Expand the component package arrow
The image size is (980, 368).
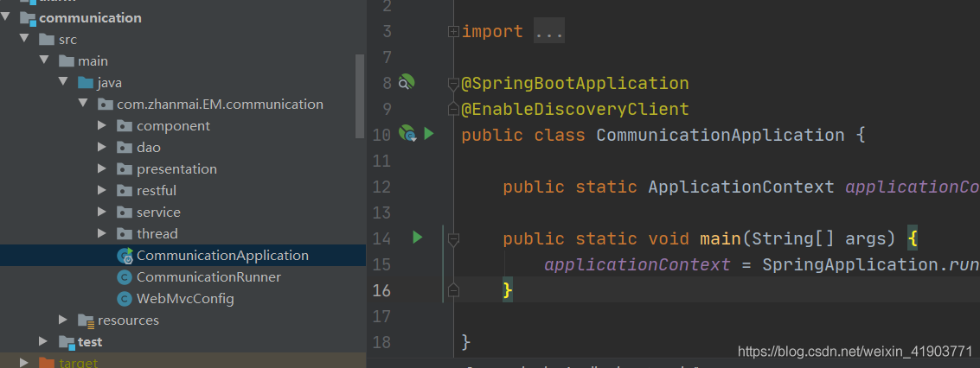(x=102, y=125)
